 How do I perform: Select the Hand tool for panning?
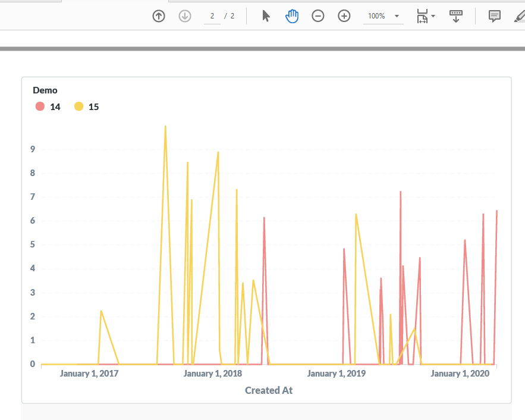pos(291,16)
